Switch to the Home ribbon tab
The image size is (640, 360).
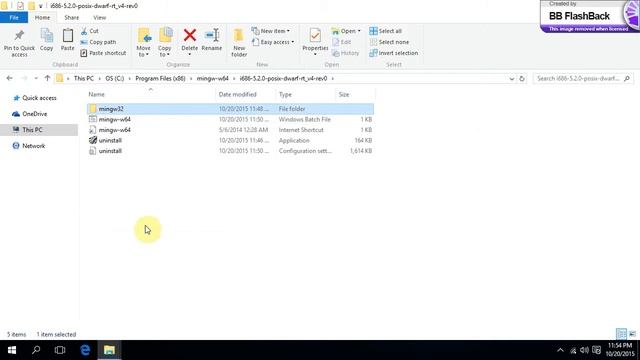click(42, 18)
